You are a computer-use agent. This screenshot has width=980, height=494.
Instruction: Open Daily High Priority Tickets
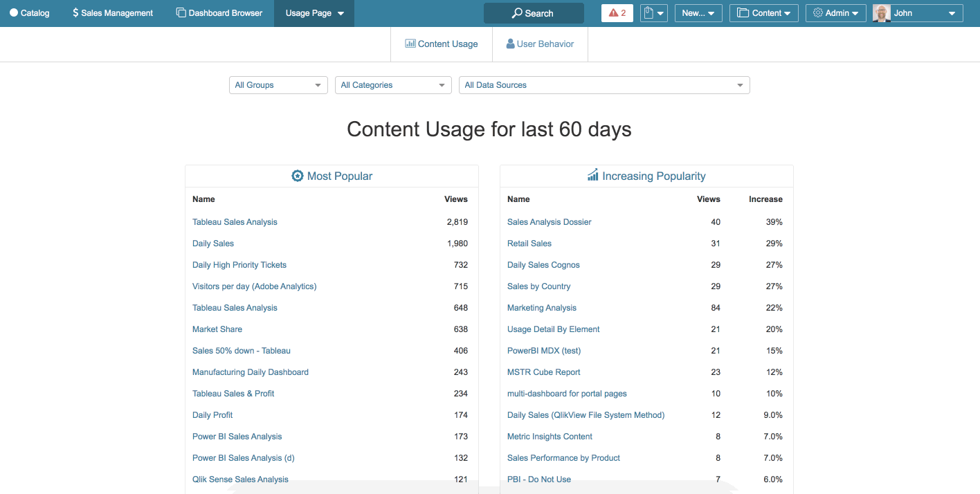tap(239, 265)
